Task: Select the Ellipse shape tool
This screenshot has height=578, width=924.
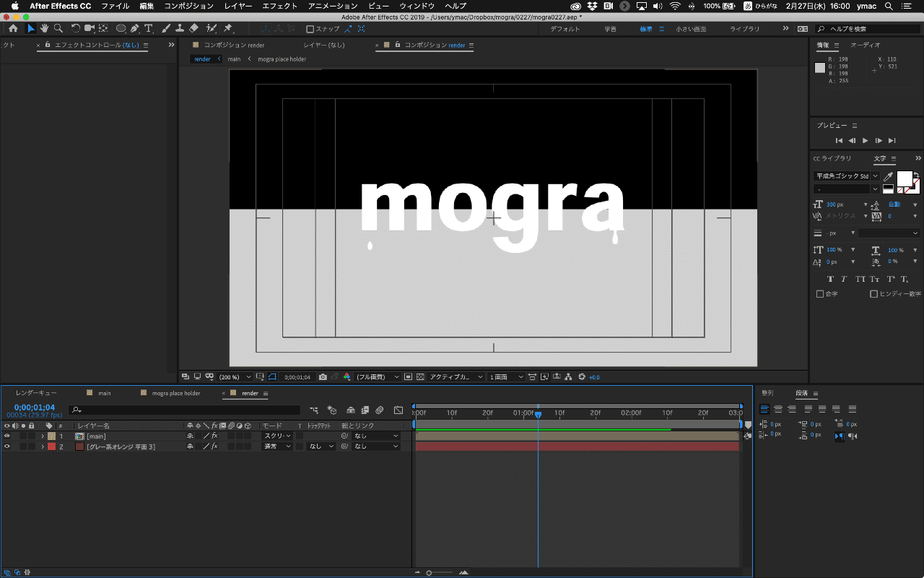Action: pyautogui.click(x=121, y=29)
